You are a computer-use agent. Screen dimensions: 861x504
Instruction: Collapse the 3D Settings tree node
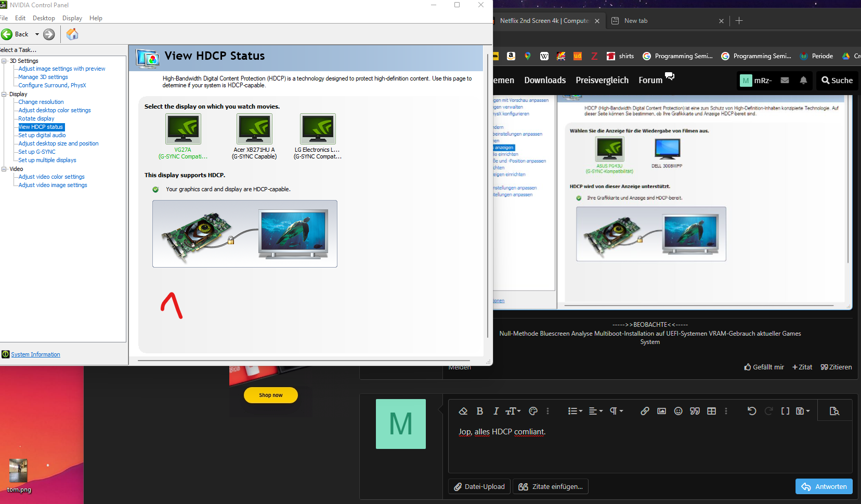click(x=4, y=61)
